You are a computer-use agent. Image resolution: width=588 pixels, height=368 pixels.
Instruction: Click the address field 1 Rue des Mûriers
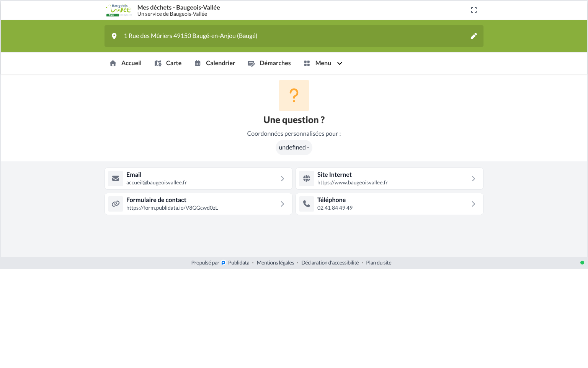click(294, 36)
